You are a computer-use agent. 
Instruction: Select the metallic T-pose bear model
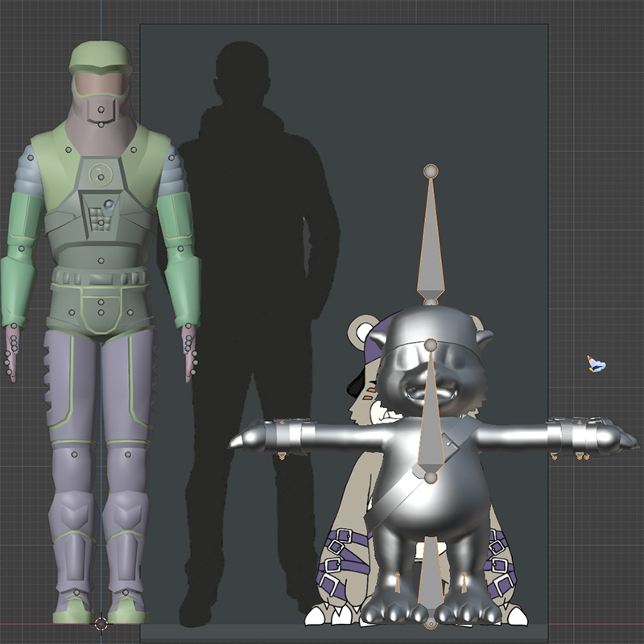tap(433, 464)
